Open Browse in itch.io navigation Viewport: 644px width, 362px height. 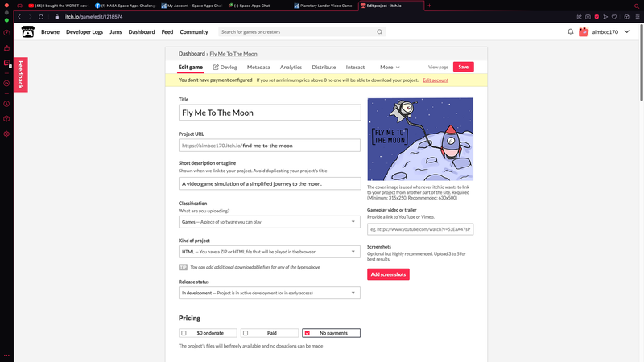click(50, 31)
